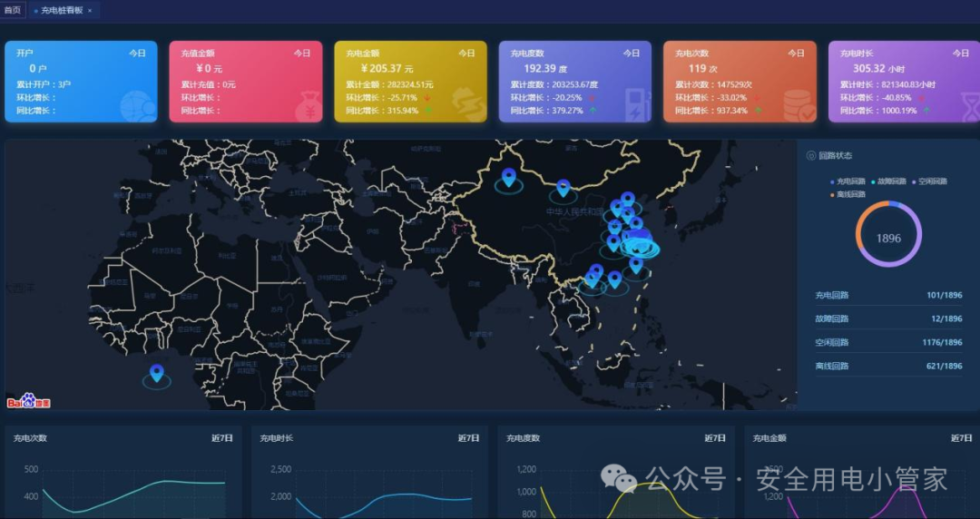This screenshot has width=980, height=519.
Task: Click the red down arrow in 充电金额 card
Action: 427,98
